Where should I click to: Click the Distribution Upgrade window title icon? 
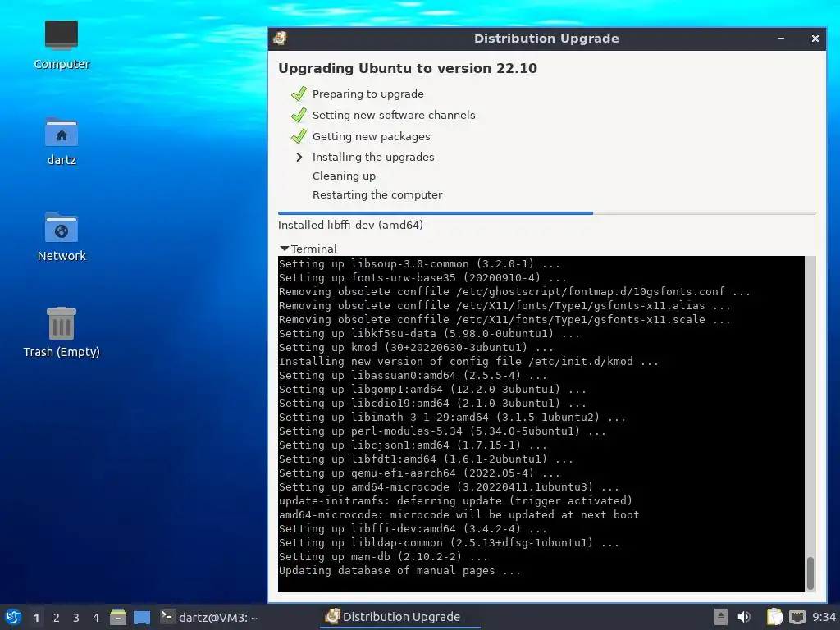click(280, 39)
